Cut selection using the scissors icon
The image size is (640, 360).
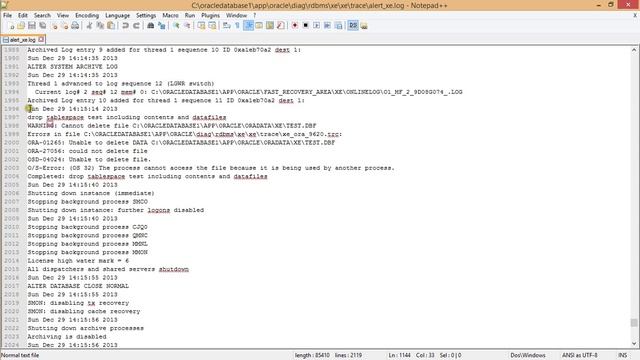pos(89,26)
